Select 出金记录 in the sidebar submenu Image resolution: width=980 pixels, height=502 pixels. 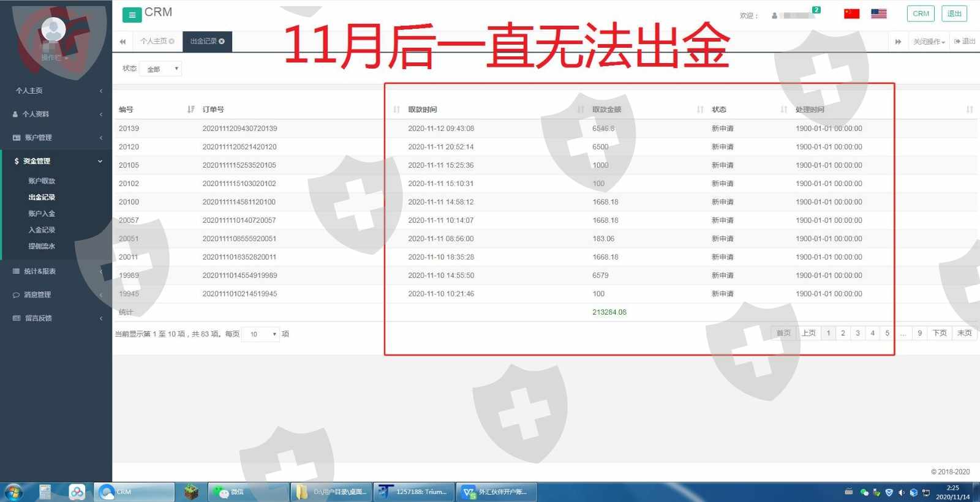pyautogui.click(x=42, y=197)
